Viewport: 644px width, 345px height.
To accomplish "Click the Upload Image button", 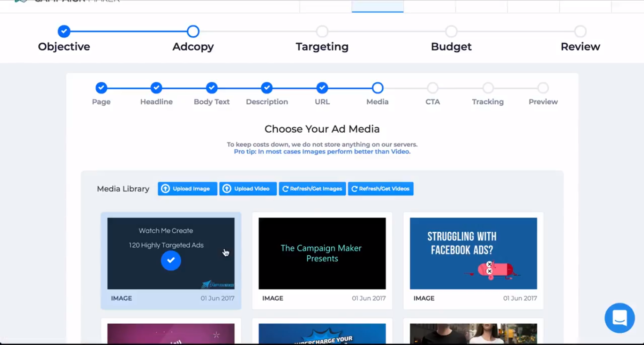I will pyautogui.click(x=187, y=189).
